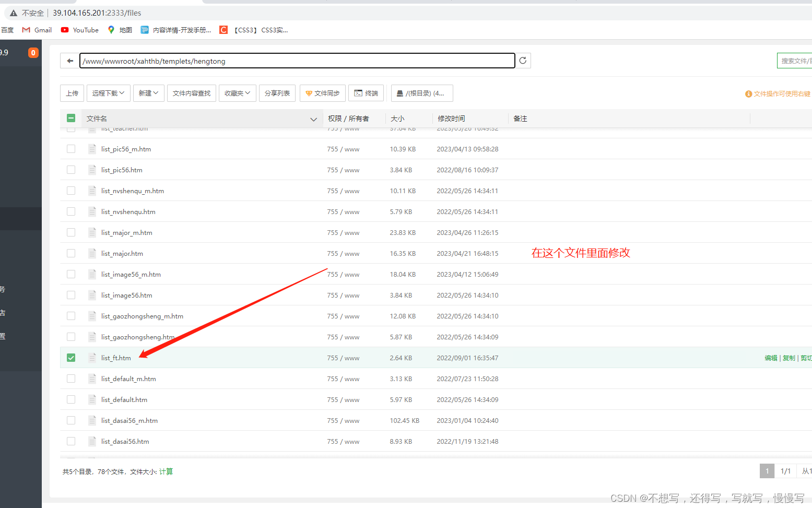Click file name list_nvshenqu.htm
812x508 pixels.
(128, 211)
